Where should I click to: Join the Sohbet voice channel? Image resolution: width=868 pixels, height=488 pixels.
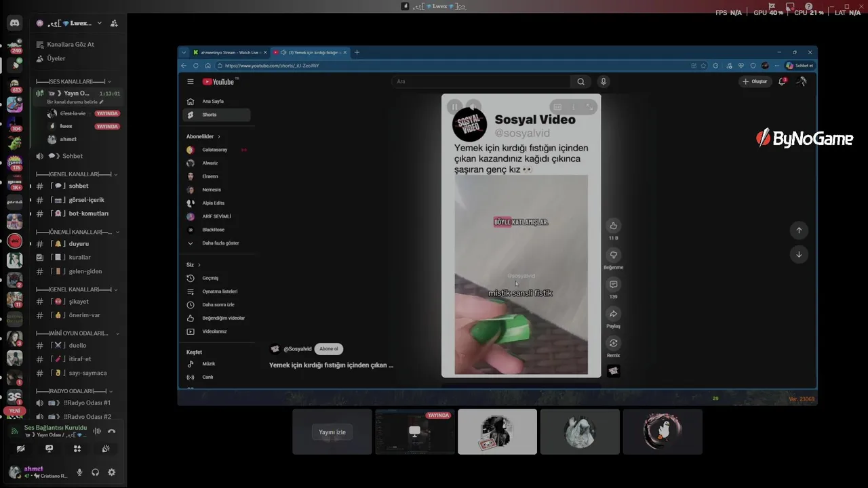coord(72,156)
